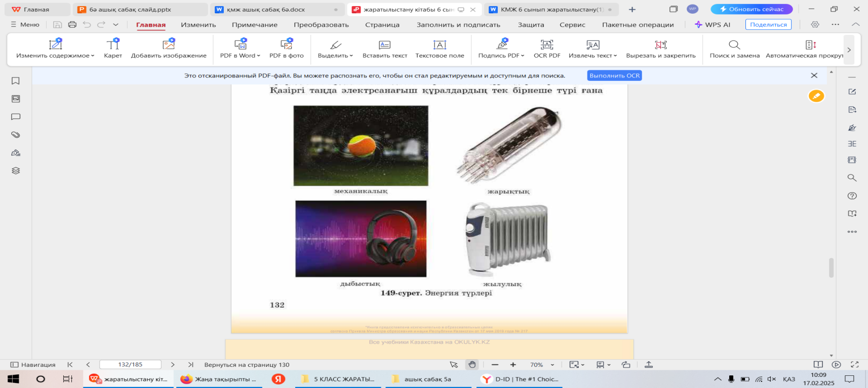Open PDF Signature tool
The image size is (868, 388).
coord(501,49)
